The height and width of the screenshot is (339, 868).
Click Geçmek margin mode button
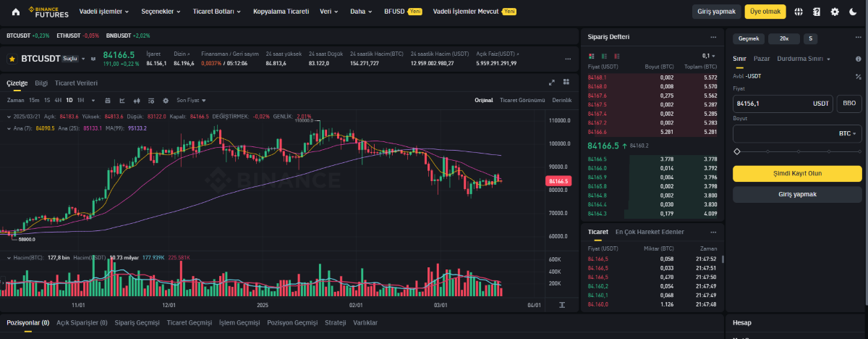point(748,38)
